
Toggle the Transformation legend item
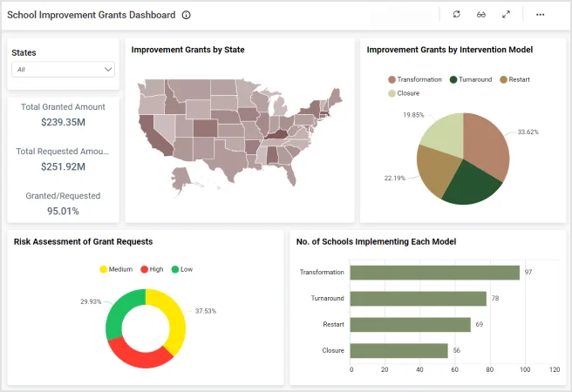click(x=415, y=79)
